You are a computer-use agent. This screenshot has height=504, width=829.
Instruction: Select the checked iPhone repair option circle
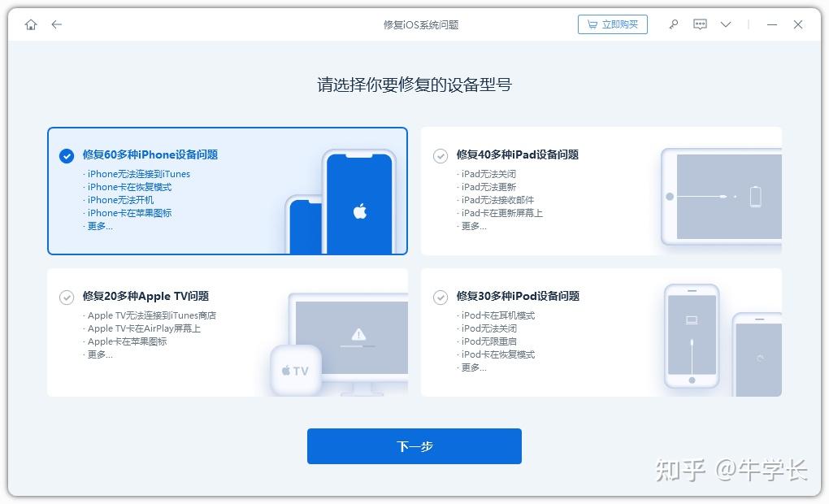tap(66, 156)
